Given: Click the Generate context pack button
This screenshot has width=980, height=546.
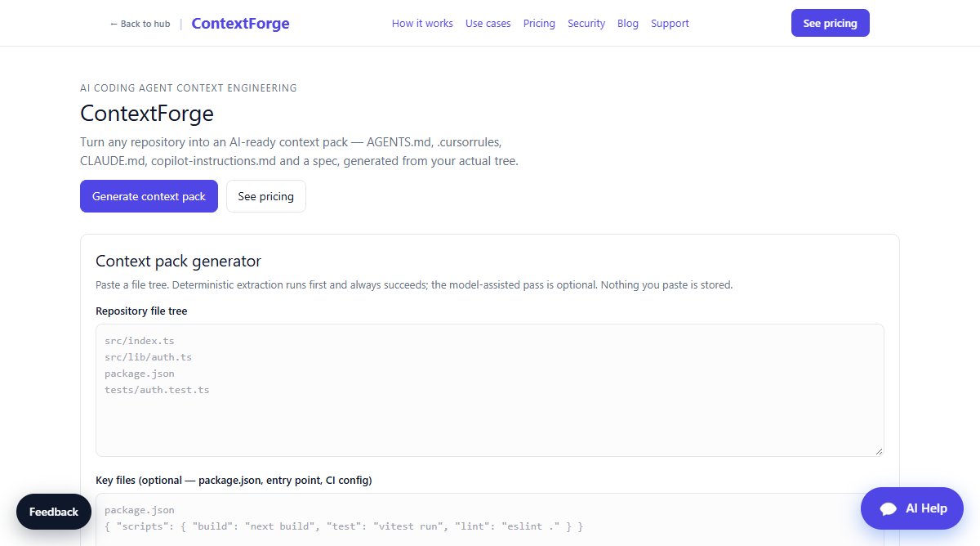Looking at the screenshot, I should 149,196.
